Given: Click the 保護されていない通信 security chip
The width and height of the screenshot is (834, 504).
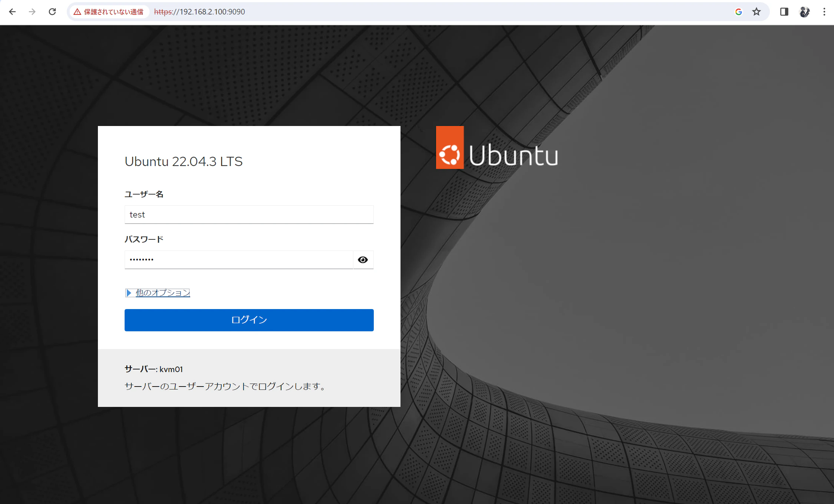Looking at the screenshot, I should click(x=113, y=12).
